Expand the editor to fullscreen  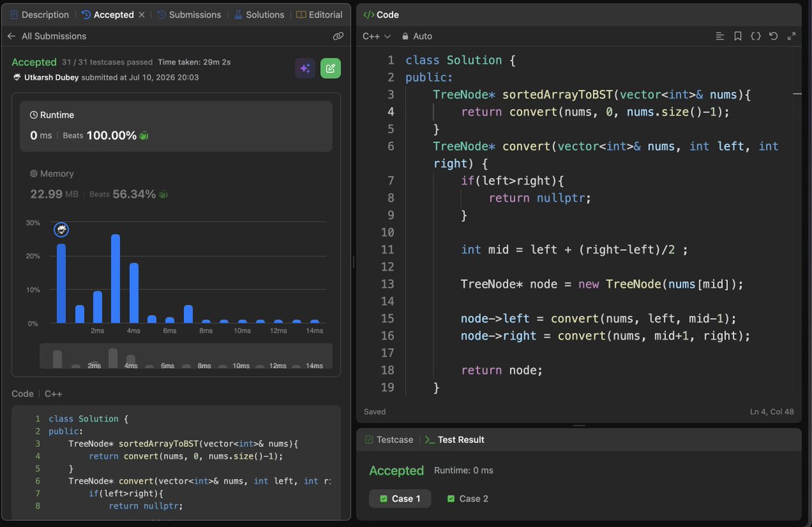(791, 37)
